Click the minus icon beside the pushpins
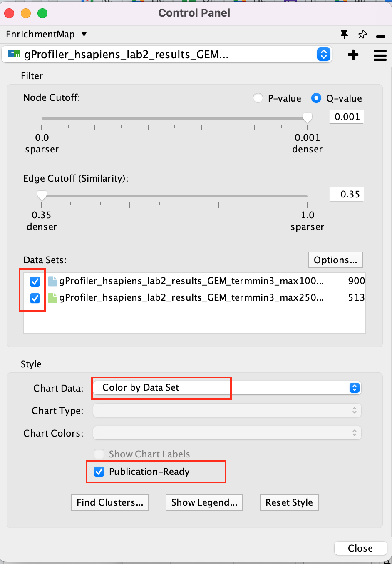The height and width of the screenshot is (564, 392). pos(380,37)
